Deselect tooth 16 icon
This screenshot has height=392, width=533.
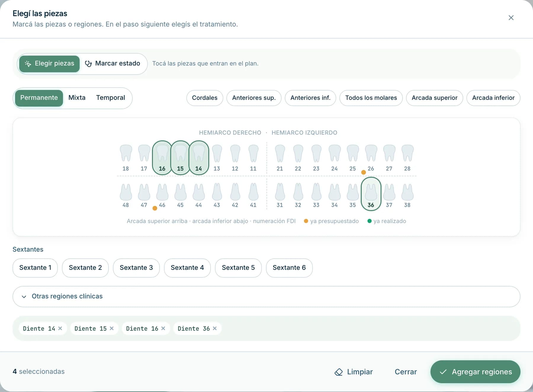pos(162,158)
